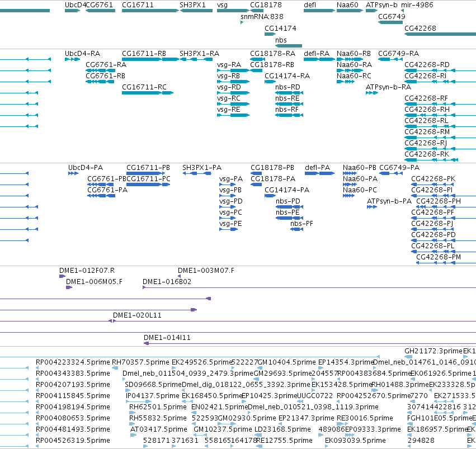Click protein SH3PX1-PA label

coord(202,167)
